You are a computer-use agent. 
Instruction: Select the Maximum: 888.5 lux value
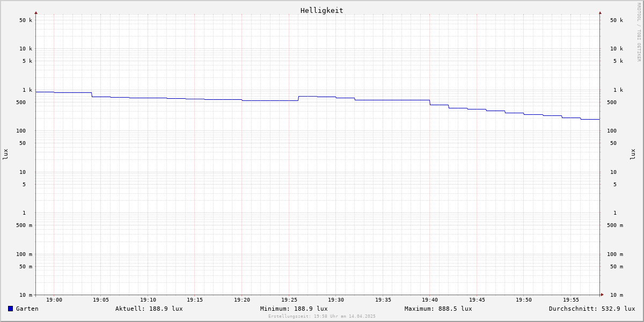click(x=438, y=309)
